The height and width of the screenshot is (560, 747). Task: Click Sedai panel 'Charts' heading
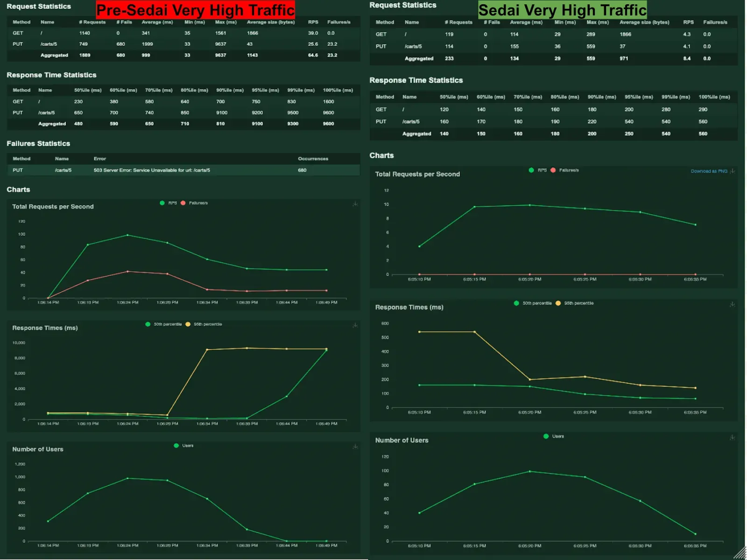[381, 155]
